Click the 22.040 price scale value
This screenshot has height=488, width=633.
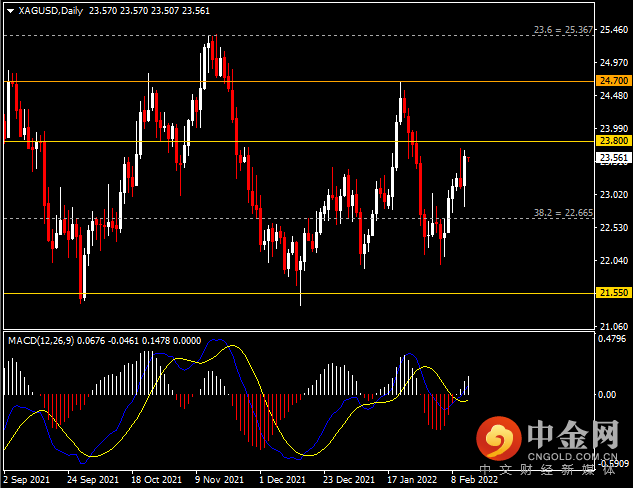(x=614, y=261)
